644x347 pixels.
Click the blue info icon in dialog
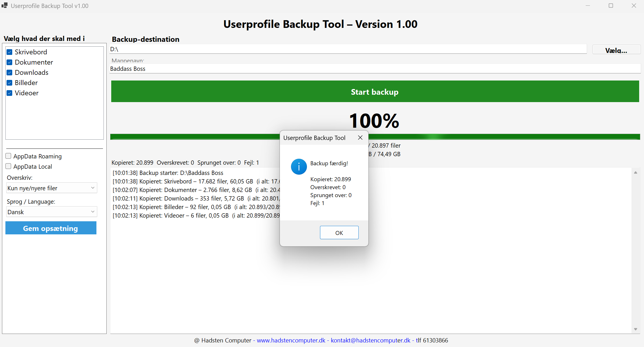[x=299, y=167]
